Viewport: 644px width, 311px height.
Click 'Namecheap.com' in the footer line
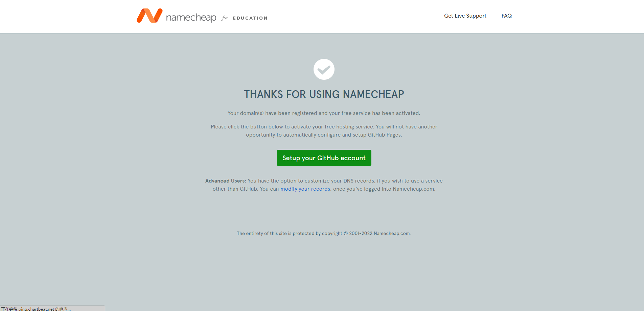[392, 234]
